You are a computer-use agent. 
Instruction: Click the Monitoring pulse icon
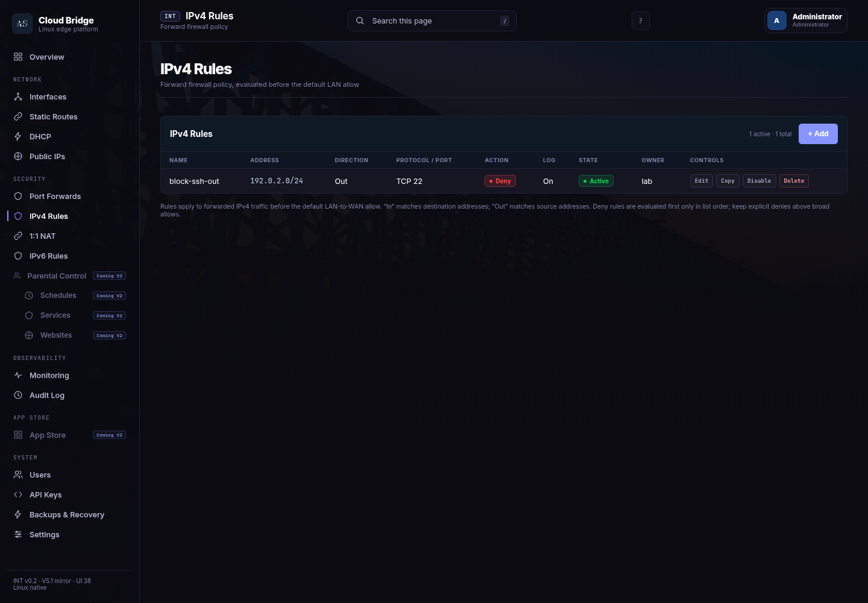[18, 375]
